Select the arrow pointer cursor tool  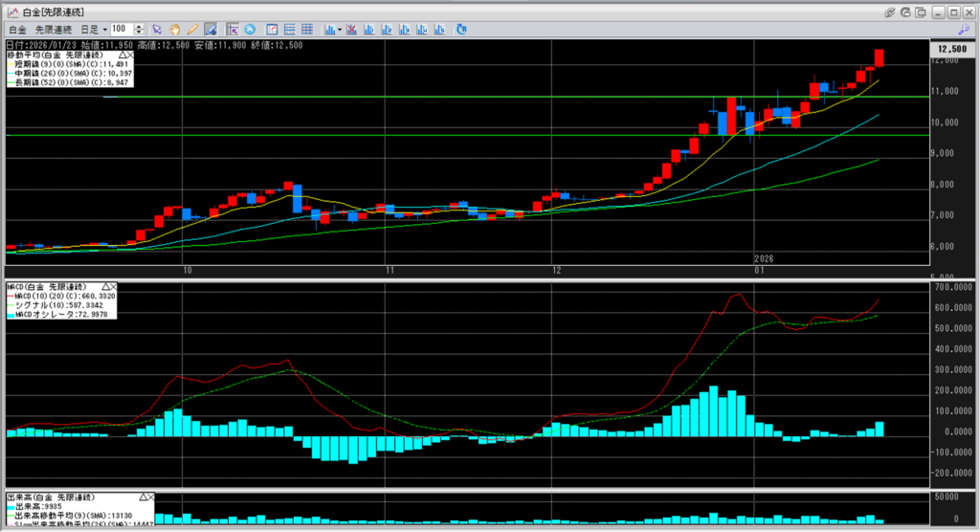click(157, 30)
